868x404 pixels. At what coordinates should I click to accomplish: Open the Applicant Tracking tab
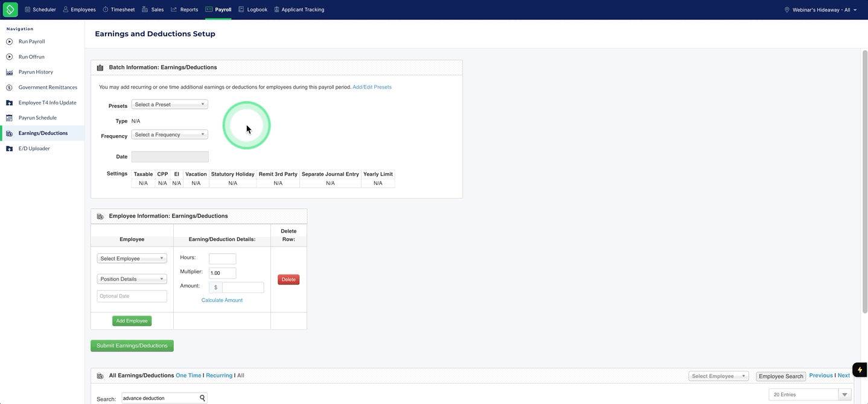pyautogui.click(x=299, y=10)
